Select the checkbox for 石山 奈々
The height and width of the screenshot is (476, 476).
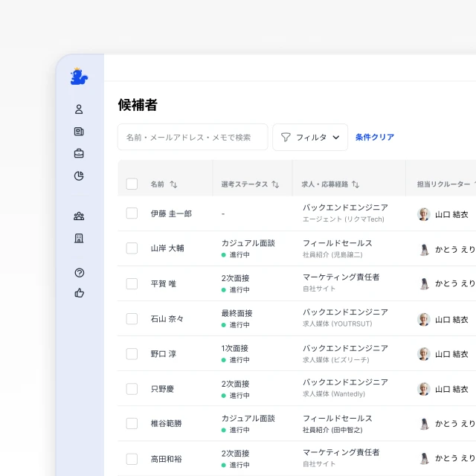(132, 319)
